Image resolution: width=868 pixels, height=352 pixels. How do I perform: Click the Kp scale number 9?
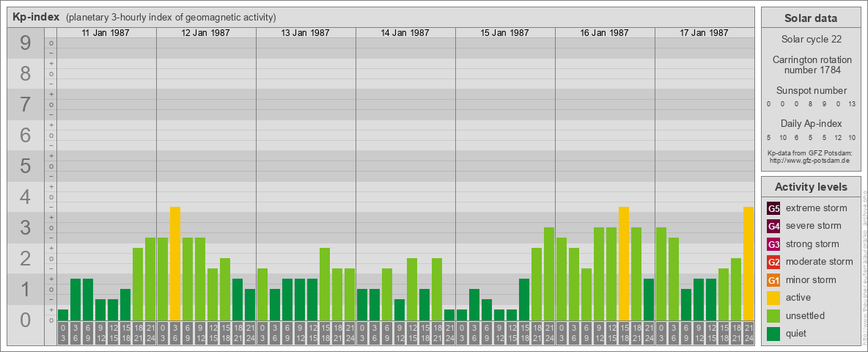25,43
